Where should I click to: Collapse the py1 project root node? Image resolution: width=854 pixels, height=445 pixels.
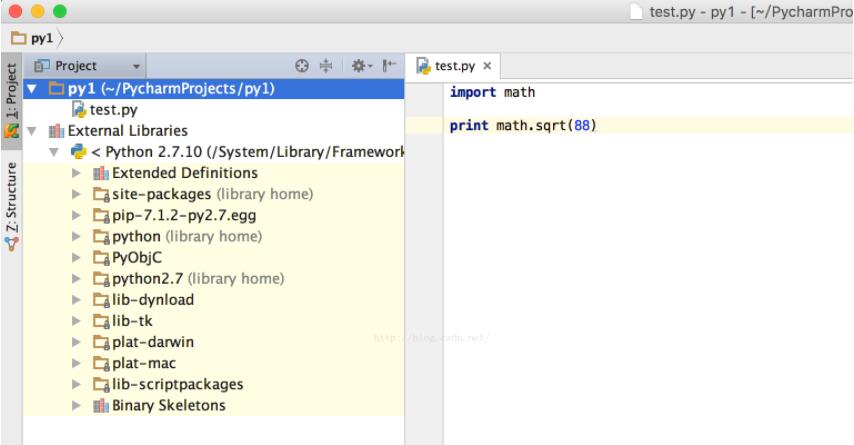coord(32,88)
